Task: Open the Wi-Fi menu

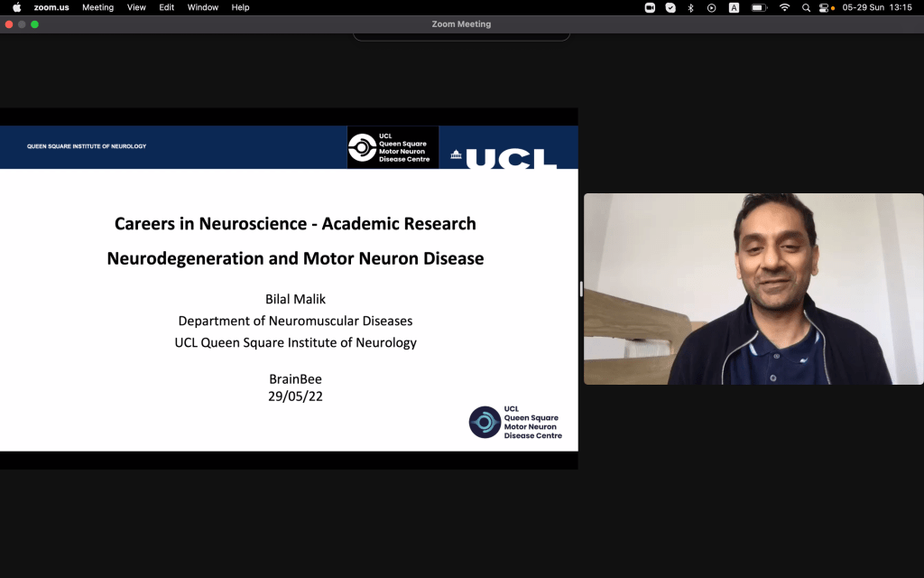Action: pyautogui.click(x=784, y=7)
